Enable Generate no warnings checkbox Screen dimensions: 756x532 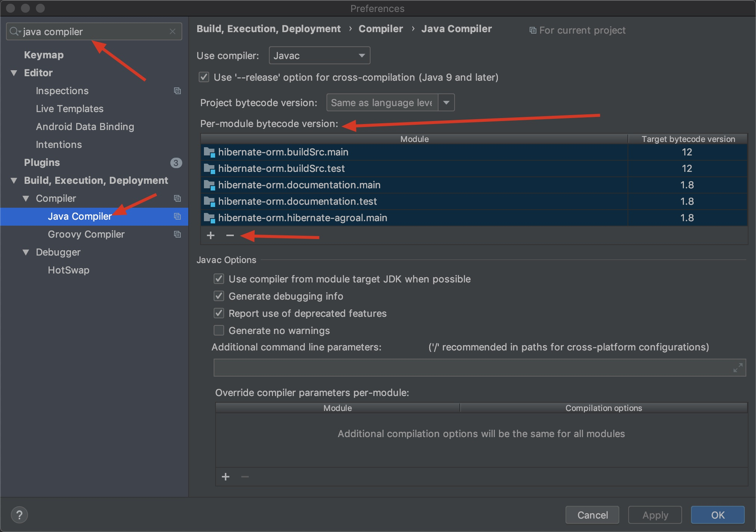coord(219,331)
